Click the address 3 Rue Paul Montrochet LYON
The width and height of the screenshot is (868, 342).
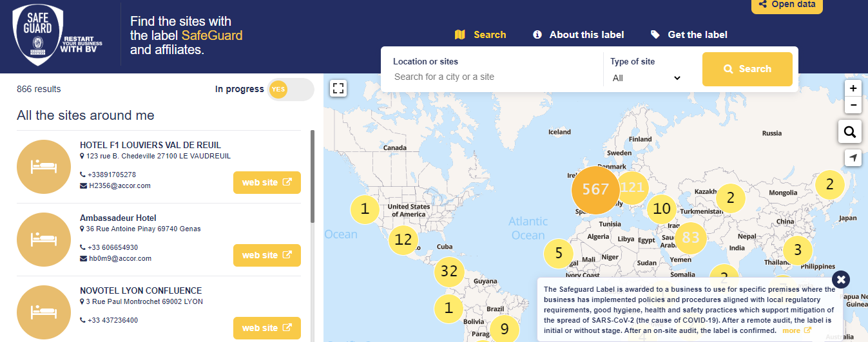(144, 301)
